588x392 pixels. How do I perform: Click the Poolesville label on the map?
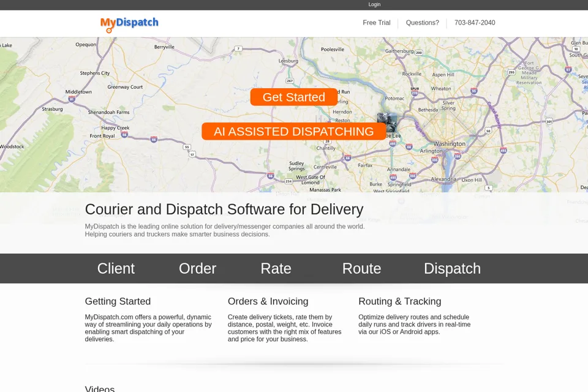(x=333, y=49)
